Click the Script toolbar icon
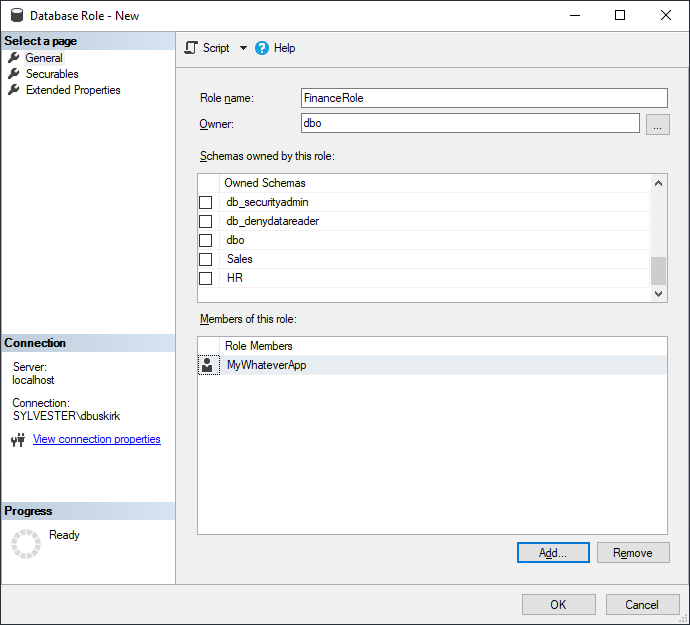The image size is (690, 625). tap(191, 48)
